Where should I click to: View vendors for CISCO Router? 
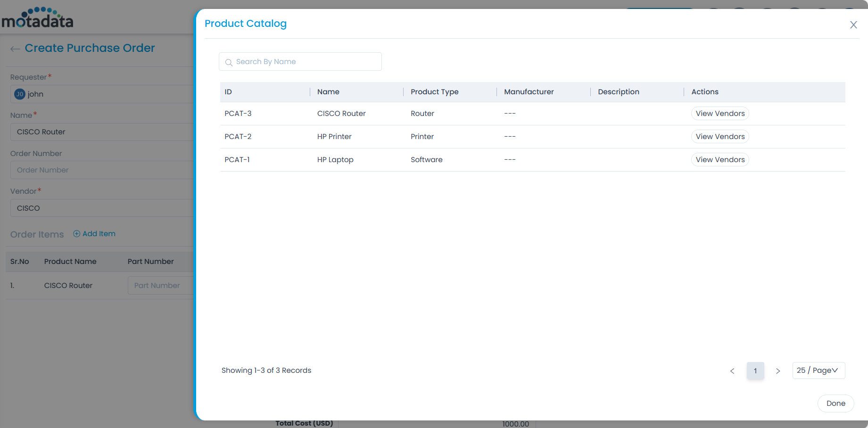click(719, 114)
